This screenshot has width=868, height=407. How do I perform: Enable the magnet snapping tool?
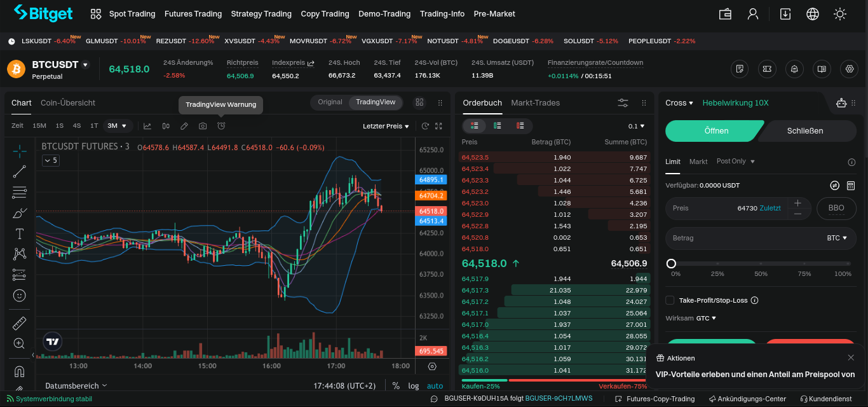click(19, 371)
